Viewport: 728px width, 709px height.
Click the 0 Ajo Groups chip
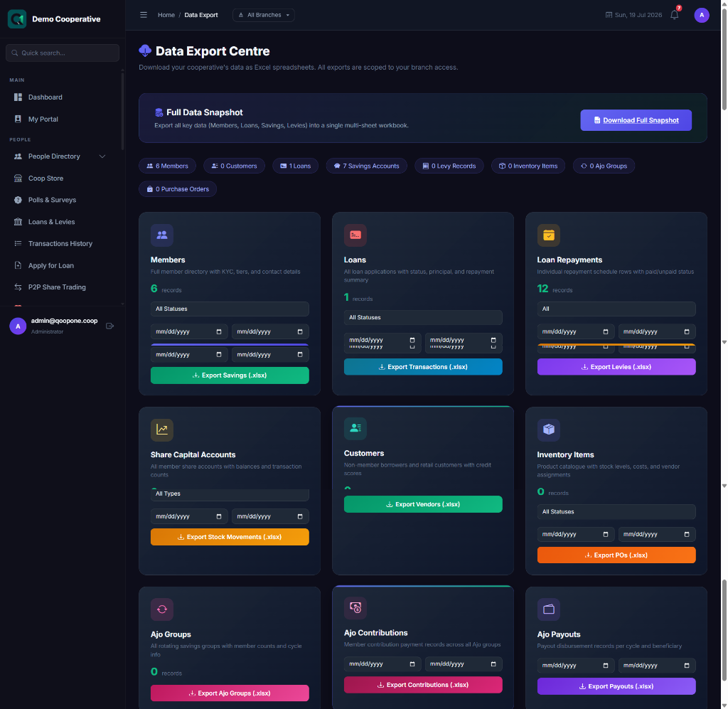604,166
